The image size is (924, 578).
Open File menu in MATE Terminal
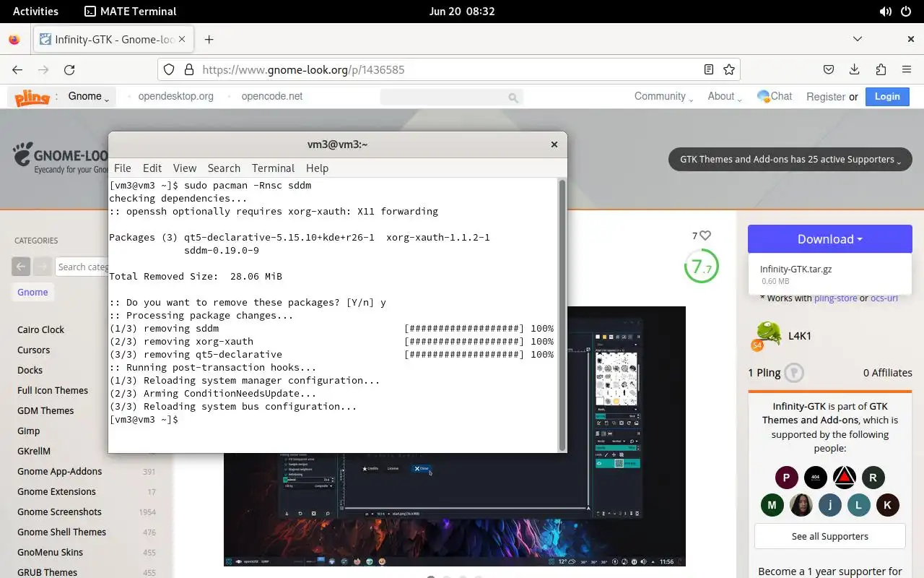coord(123,168)
